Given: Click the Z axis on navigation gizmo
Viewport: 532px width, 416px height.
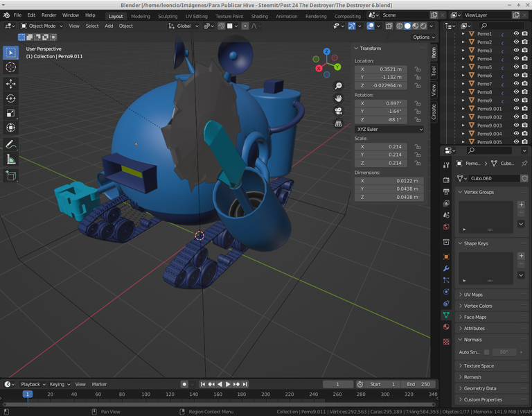Looking at the screenshot, I should (x=326, y=51).
